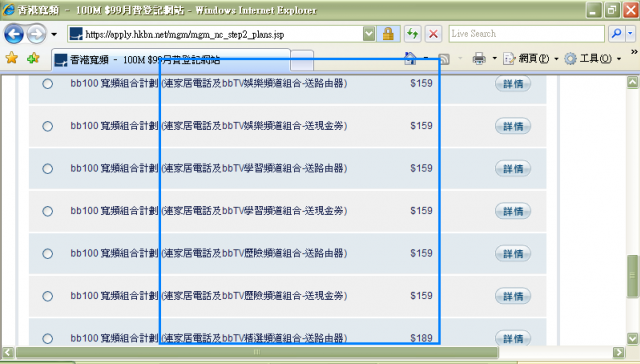Click the horizontal scrollbar left arrow
This screenshot has width=640, height=364.
tap(8, 352)
